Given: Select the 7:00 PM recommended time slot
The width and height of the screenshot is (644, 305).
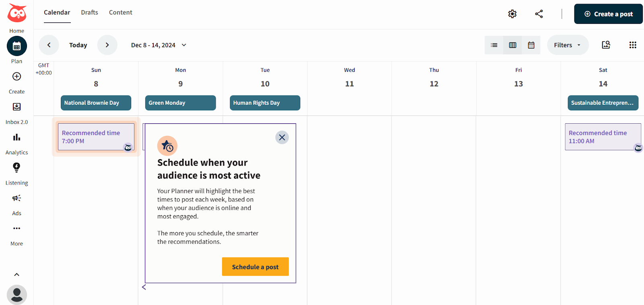Looking at the screenshot, I should [x=95, y=137].
